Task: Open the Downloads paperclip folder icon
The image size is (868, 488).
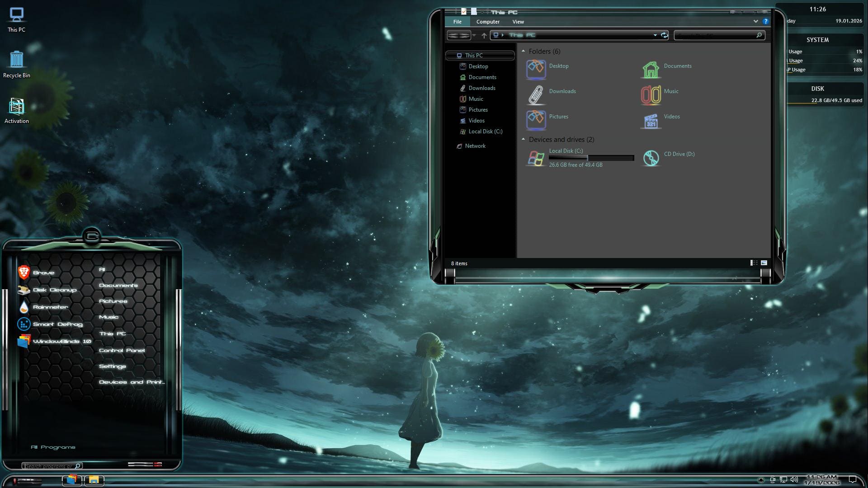Action: [536, 95]
